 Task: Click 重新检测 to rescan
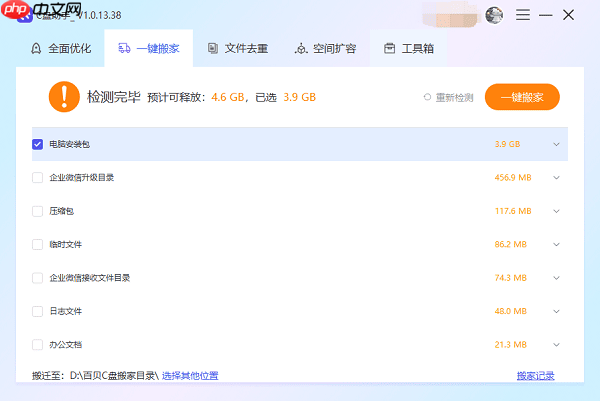pos(454,98)
